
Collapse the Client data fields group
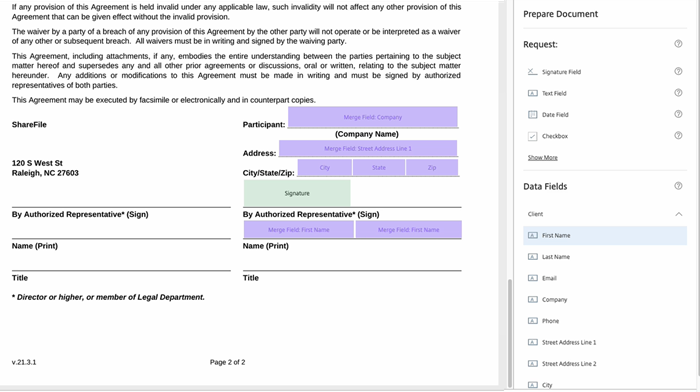(679, 214)
